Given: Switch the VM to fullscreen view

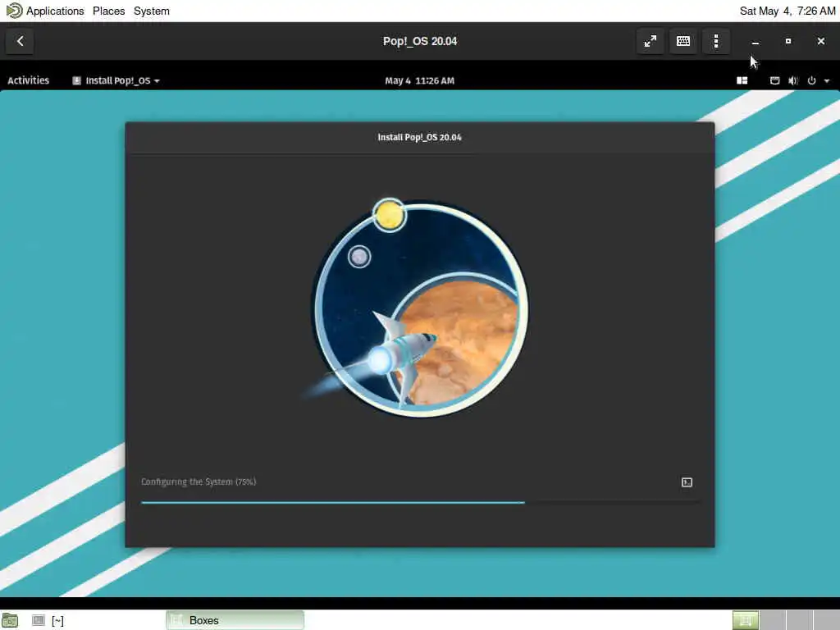Looking at the screenshot, I should coord(651,41).
